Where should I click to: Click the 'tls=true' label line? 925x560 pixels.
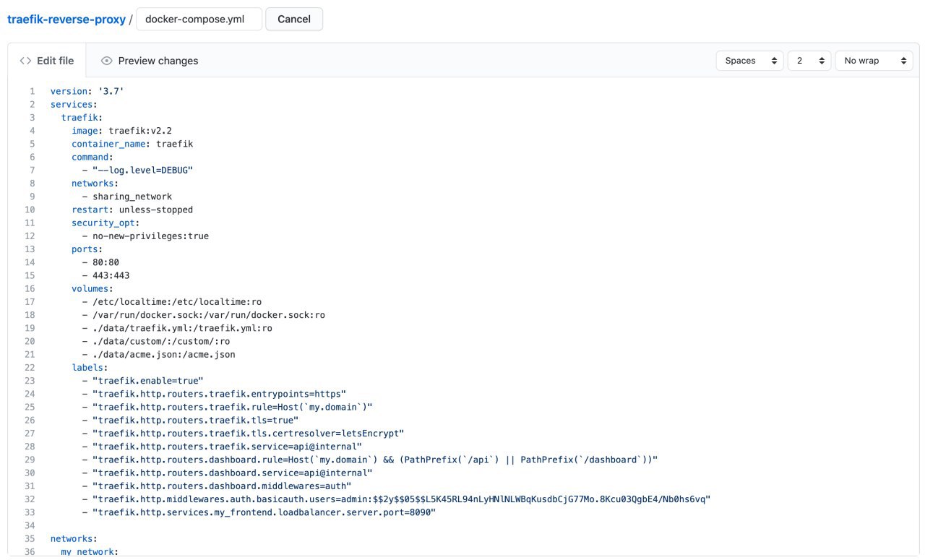point(191,420)
